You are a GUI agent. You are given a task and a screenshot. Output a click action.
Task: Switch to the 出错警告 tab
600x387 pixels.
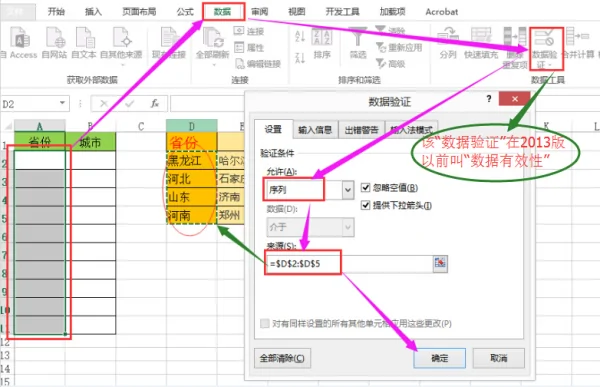pyautogui.click(x=361, y=130)
